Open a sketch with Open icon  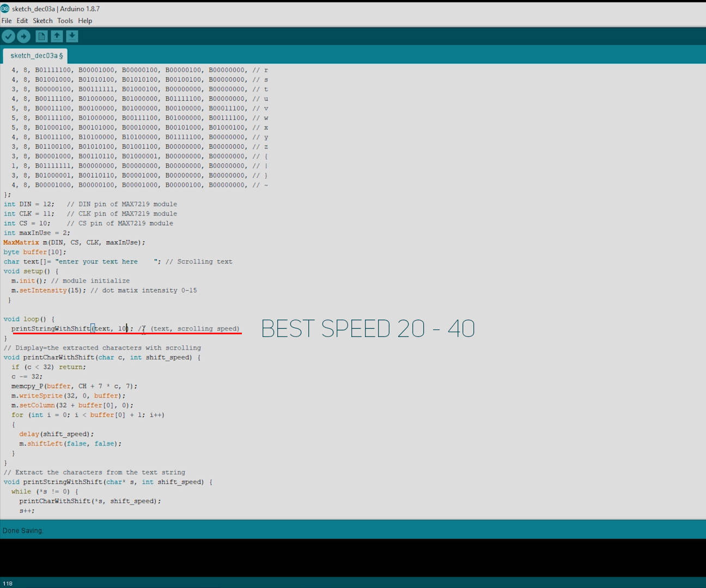click(57, 36)
